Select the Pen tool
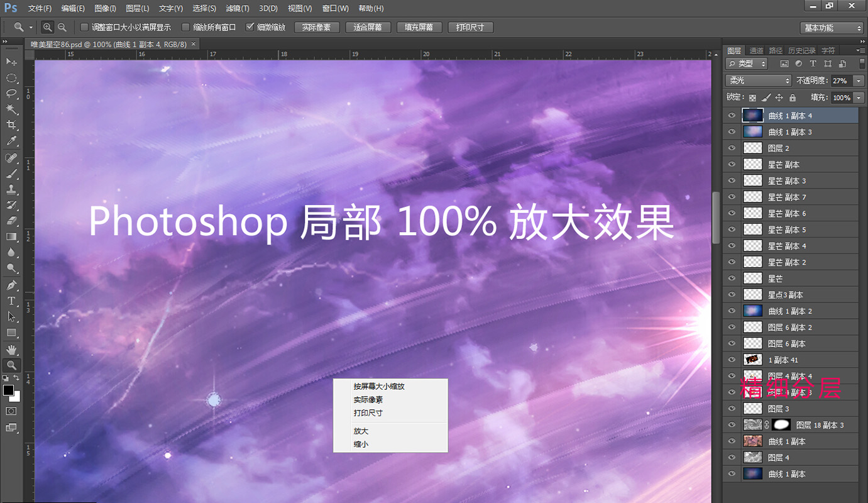868x503 pixels. 11,285
